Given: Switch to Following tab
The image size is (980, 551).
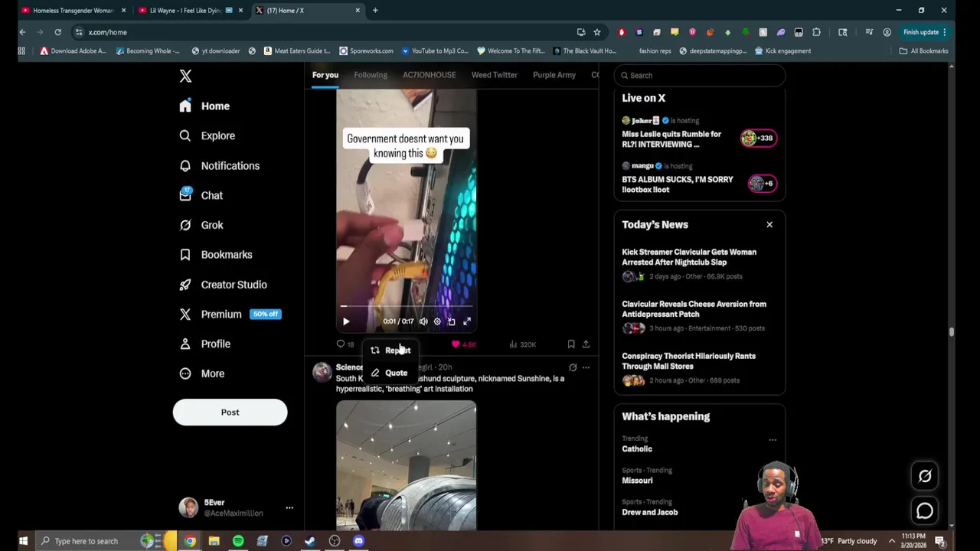Looking at the screenshot, I should tap(371, 75).
